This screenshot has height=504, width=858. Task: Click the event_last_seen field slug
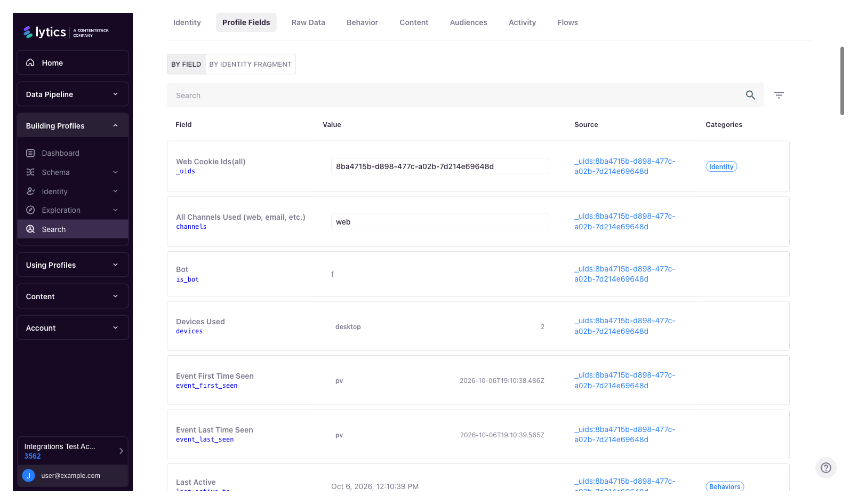(205, 439)
